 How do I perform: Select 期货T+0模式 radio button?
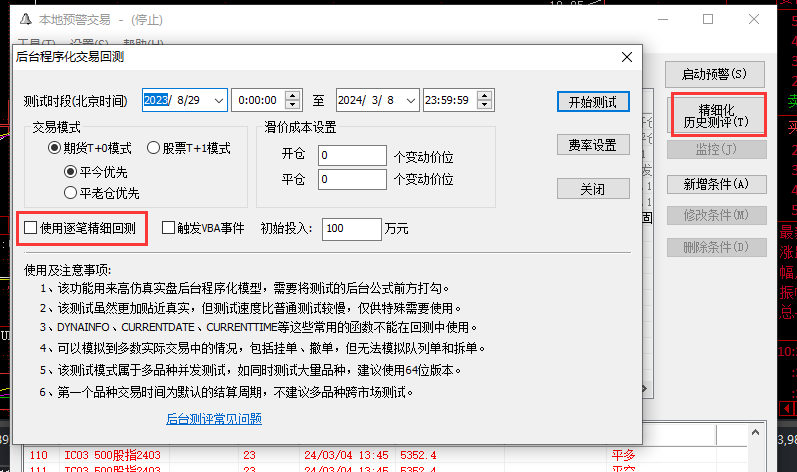click(54, 148)
